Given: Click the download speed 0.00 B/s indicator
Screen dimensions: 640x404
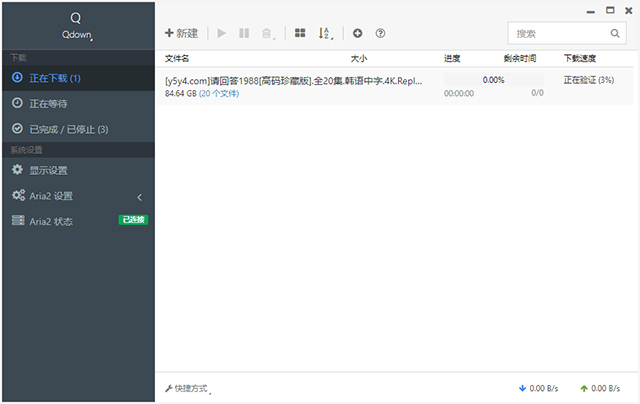Looking at the screenshot, I should (538, 388).
